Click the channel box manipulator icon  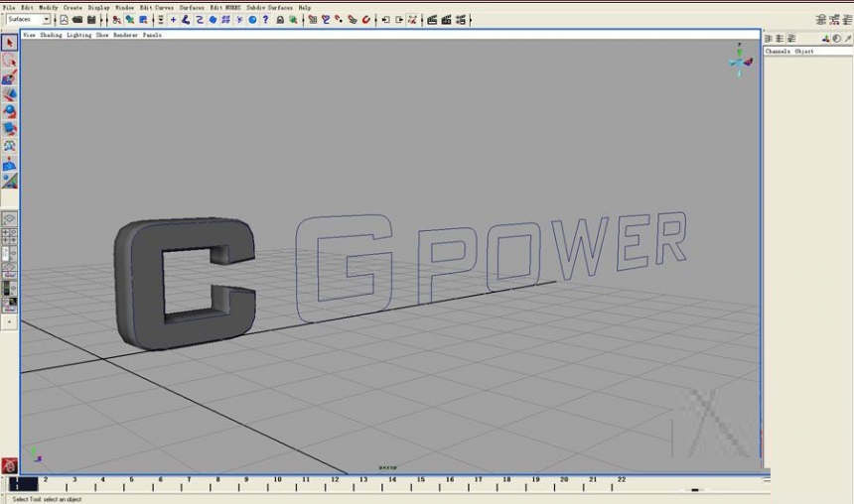(825, 39)
